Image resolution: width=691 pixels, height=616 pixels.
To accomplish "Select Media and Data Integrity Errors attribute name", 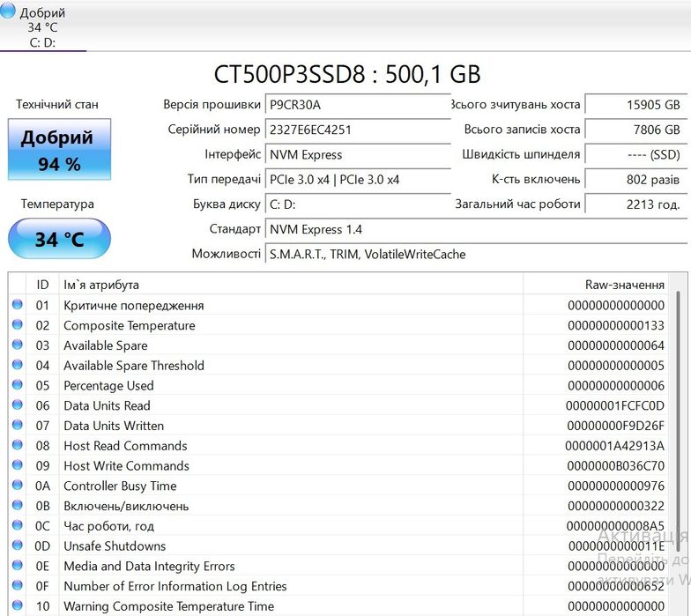I will click(149, 567).
